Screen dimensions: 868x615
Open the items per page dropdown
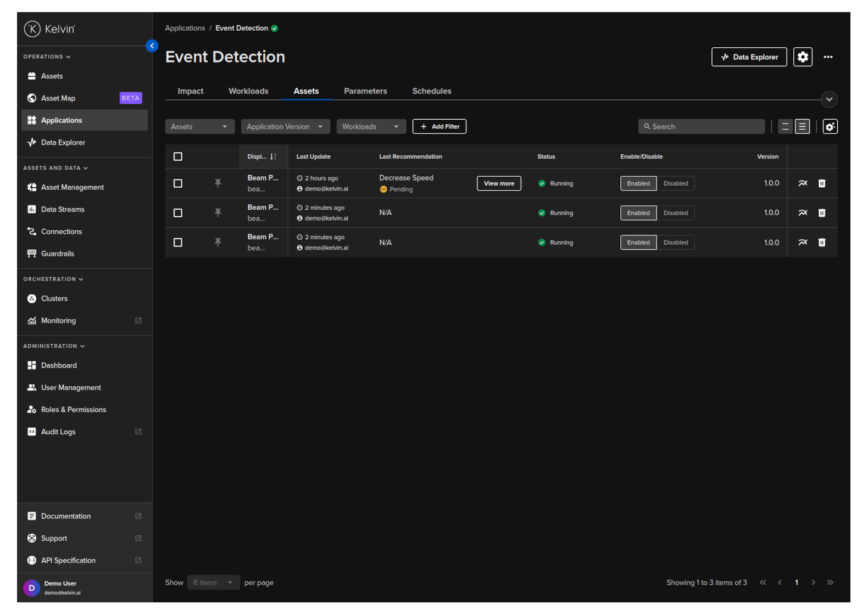[x=213, y=583]
